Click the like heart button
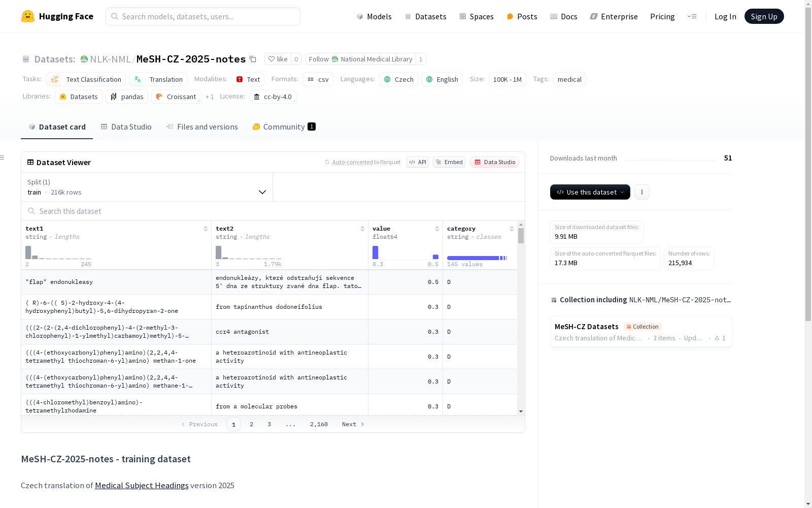Screen dimensions: 812x508 tap(278, 59)
